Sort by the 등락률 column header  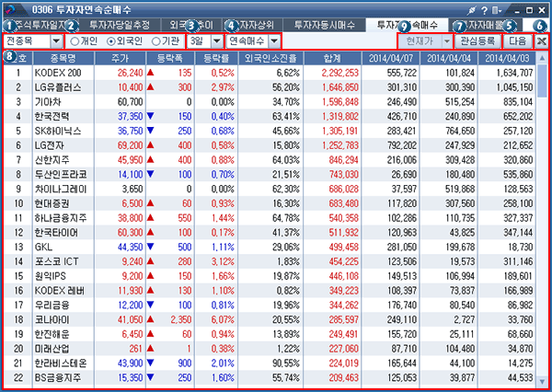click(216, 58)
